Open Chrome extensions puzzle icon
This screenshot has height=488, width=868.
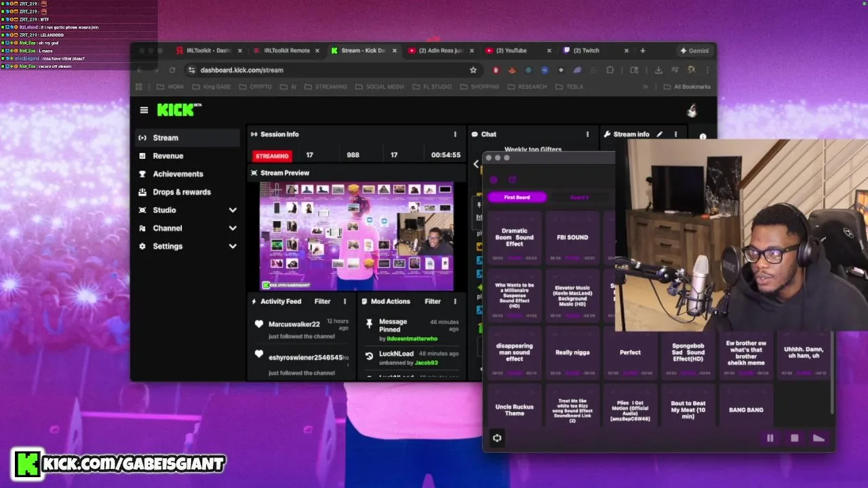coord(610,70)
